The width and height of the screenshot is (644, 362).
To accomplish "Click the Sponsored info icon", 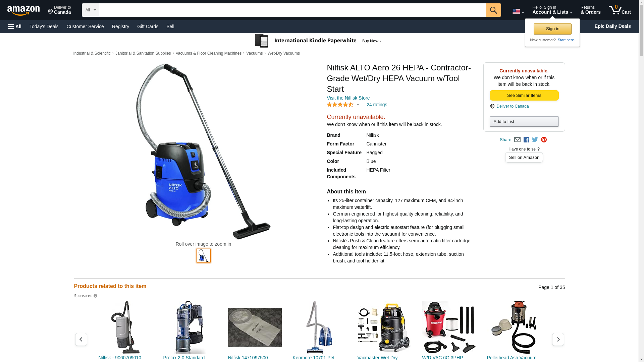I will pyautogui.click(x=95, y=296).
